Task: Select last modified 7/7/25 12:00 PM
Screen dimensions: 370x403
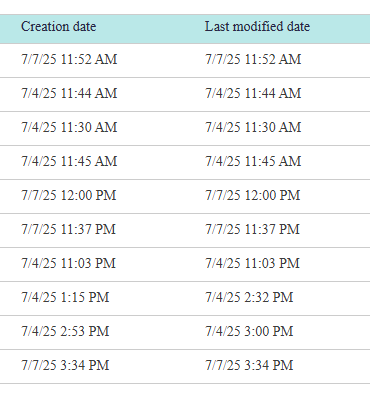Action: [253, 195]
